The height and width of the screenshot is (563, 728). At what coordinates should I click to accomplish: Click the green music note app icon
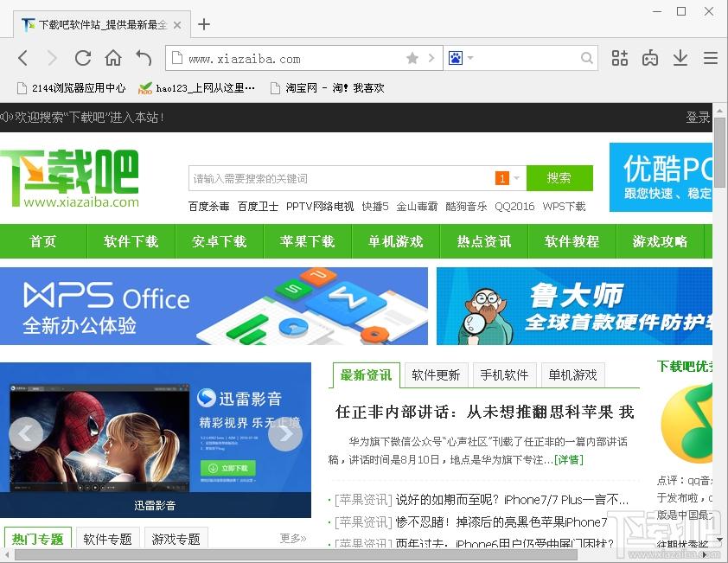tap(686, 423)
